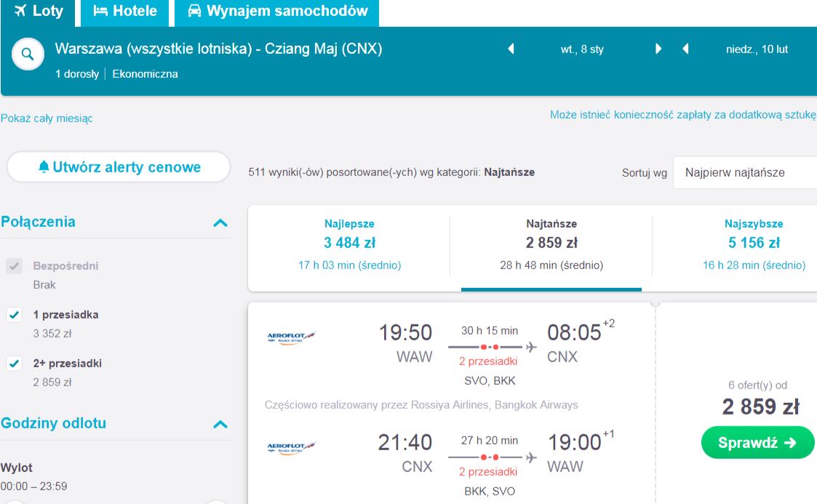
Task: Select the Najszybsze sorting tab
Action: click(x=754, y=244)
